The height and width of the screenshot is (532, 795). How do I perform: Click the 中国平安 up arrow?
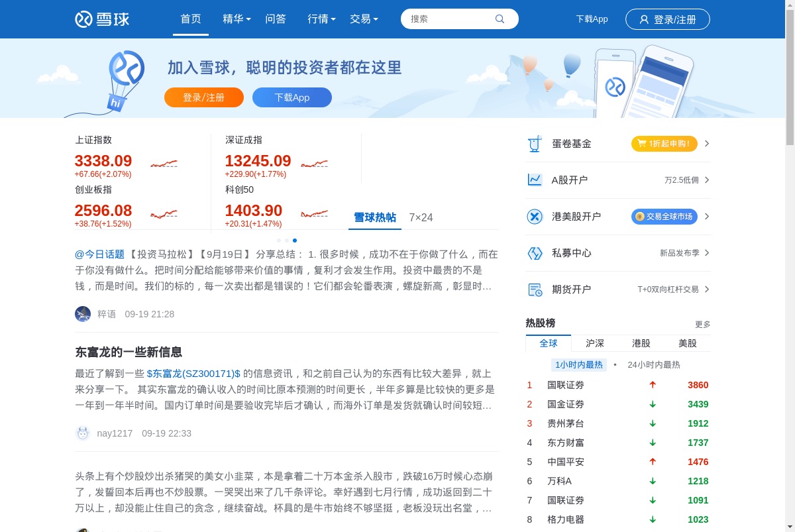coord(653,462)
